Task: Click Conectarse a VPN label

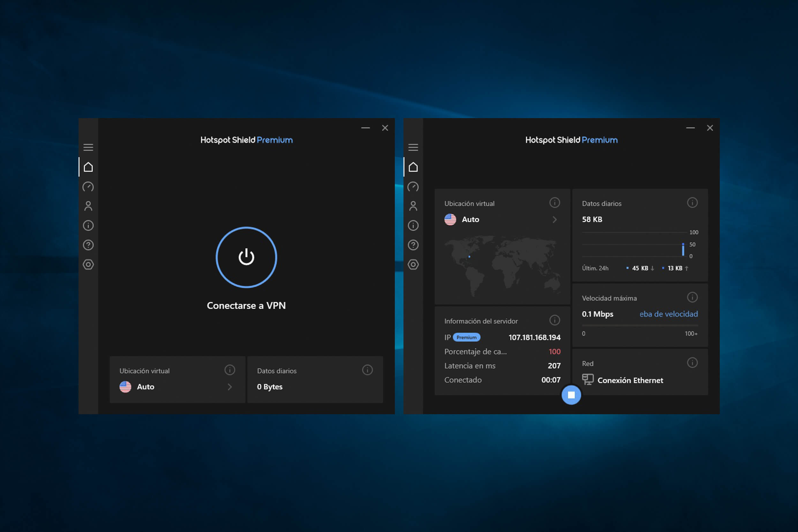Action: 246,306
